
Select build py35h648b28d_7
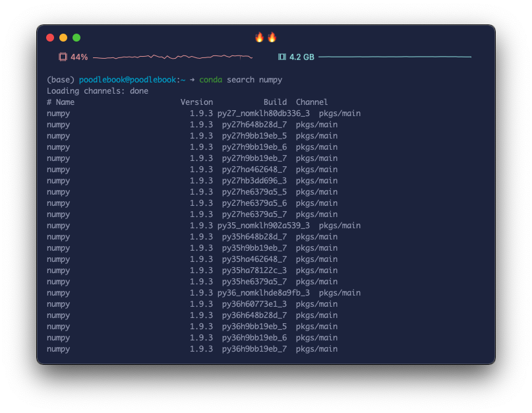coord(254,237)
